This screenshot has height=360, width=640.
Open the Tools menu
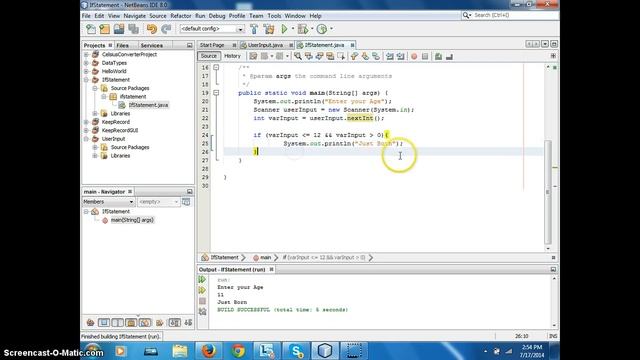[x=274, y=16]
